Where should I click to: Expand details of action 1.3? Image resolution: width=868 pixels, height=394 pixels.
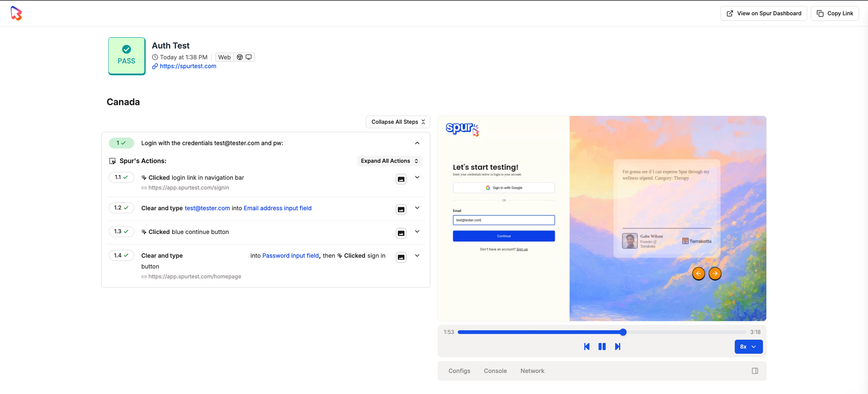tap(417, 232)
